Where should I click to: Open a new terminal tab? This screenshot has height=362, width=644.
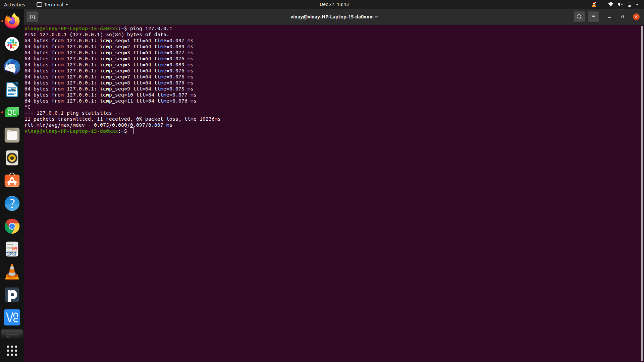(32, 17)
